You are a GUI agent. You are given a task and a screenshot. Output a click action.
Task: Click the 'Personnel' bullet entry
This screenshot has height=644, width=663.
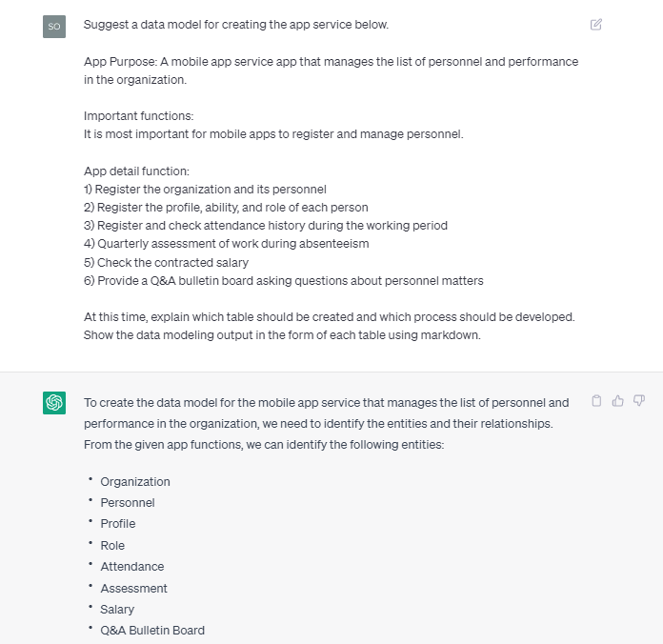click(x=128, y=503)
